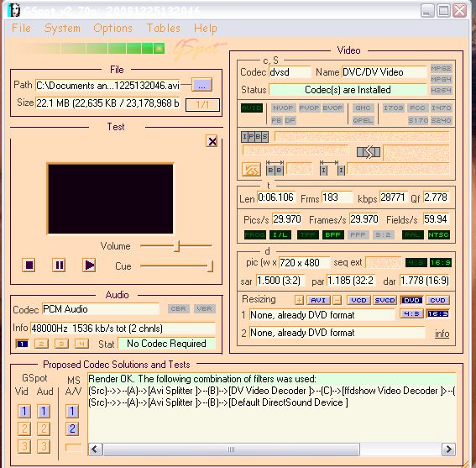Click the B-B frame distance icon
Image resolution: width=476 pixels, height=468 pixels.
coord(275,168)
